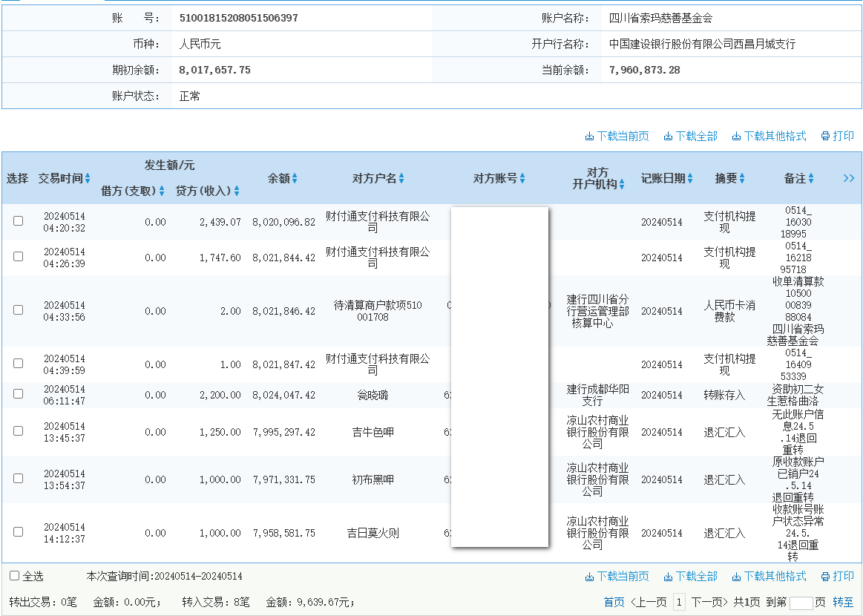
Task: Click counterparty name 吉日莫火则
Action: 373,533
